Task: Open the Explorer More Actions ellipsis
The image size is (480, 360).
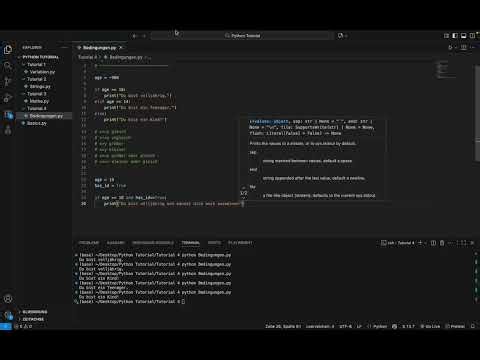Action: point(65,47)
